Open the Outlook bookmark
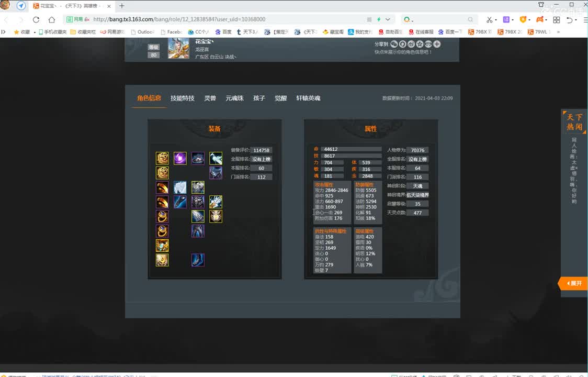This screenshot has height=377, width=588. pos(142,32)
